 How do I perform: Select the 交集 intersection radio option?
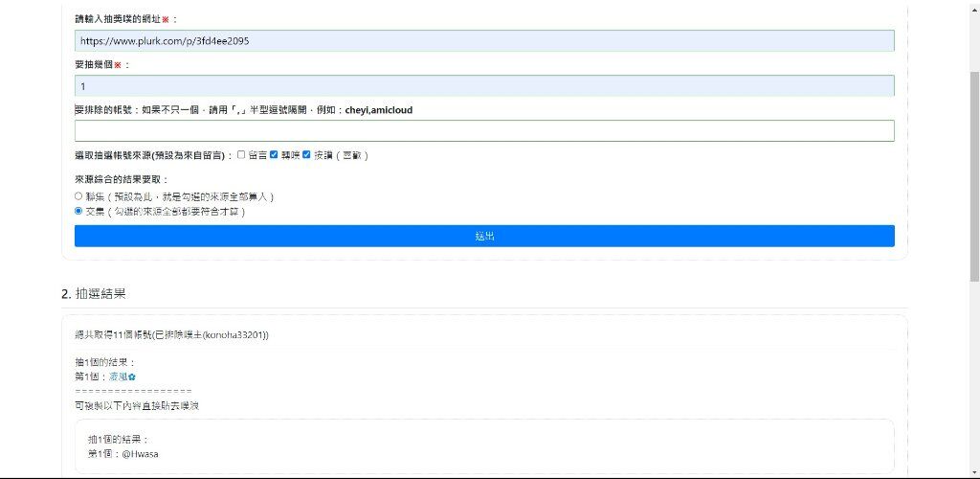point(78,212)
